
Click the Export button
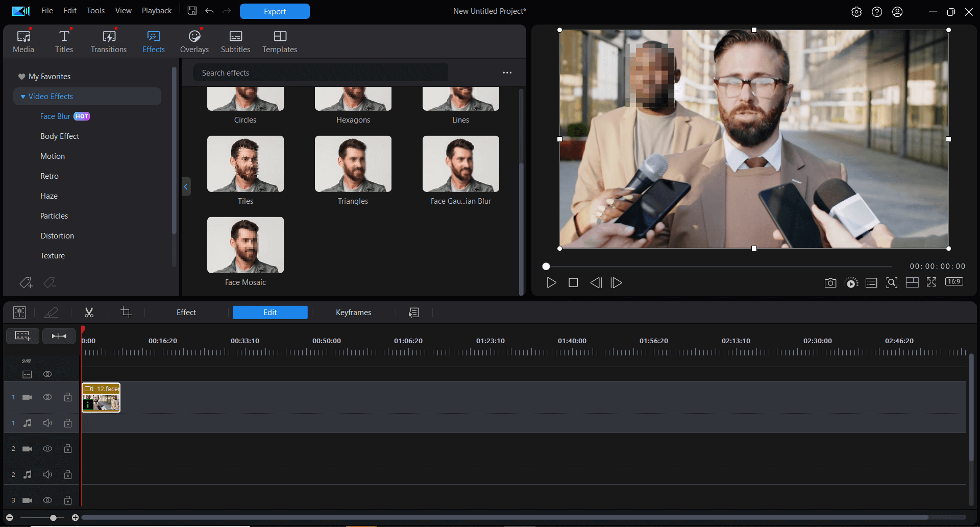pos(275,11)
